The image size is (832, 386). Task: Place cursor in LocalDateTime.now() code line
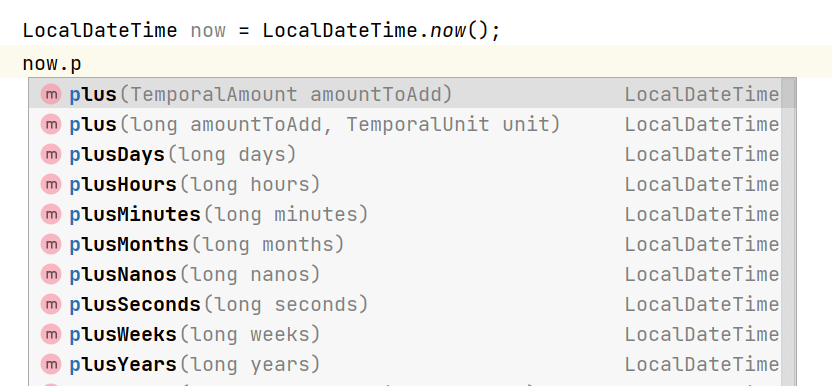coord(262,30)
